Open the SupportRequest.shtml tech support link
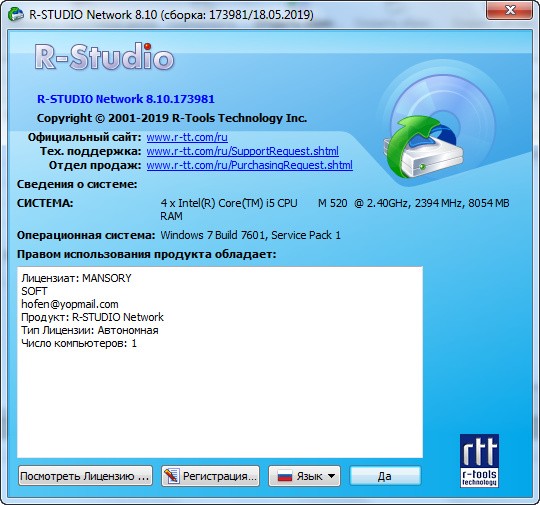Viewport: 540px width, 505px height. point(242,151)
